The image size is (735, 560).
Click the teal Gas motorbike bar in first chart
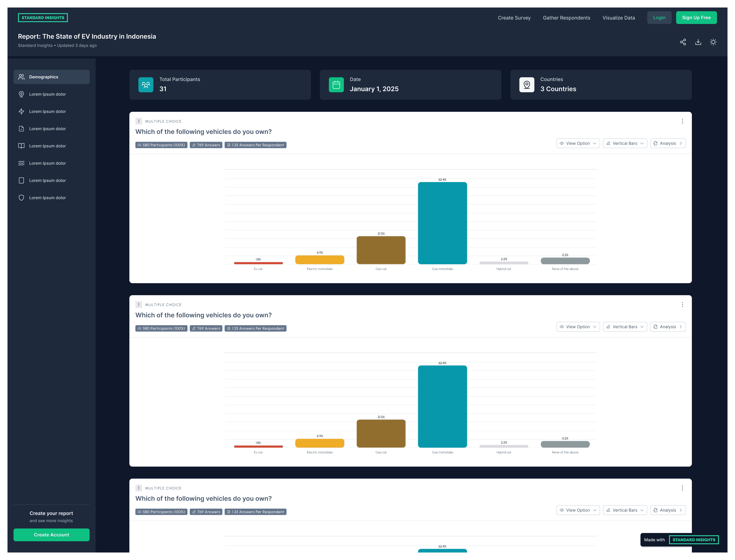[442, 223]
